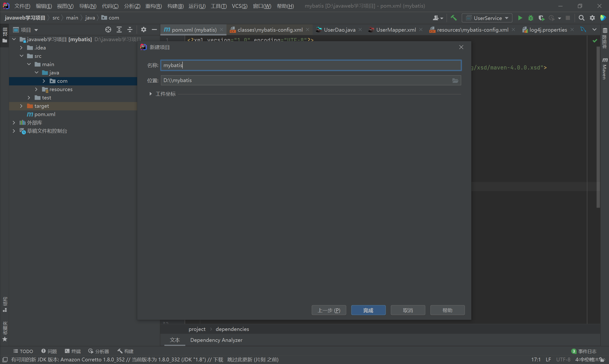Open the UserService run configuration dropdown
This screenshot has height=364, width=609.
pos(487,18)
